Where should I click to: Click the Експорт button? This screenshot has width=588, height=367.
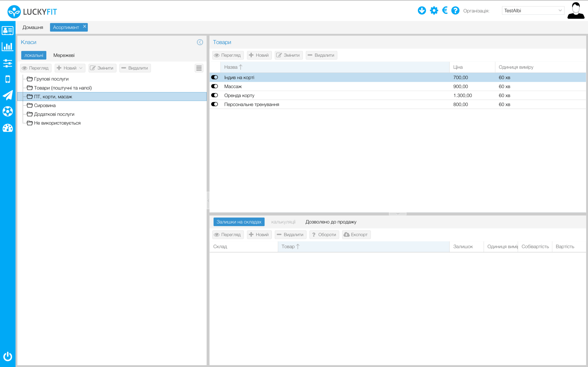click(x=356, y=235)
